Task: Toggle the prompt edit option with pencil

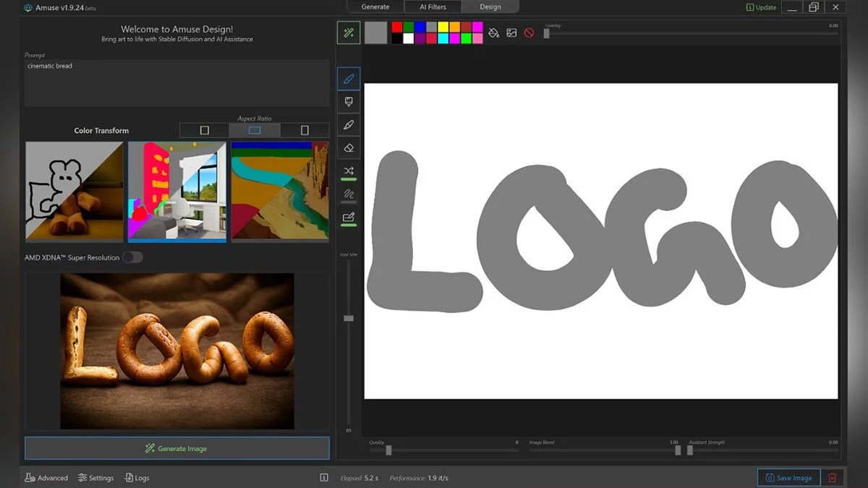Action: coord(349,217)
